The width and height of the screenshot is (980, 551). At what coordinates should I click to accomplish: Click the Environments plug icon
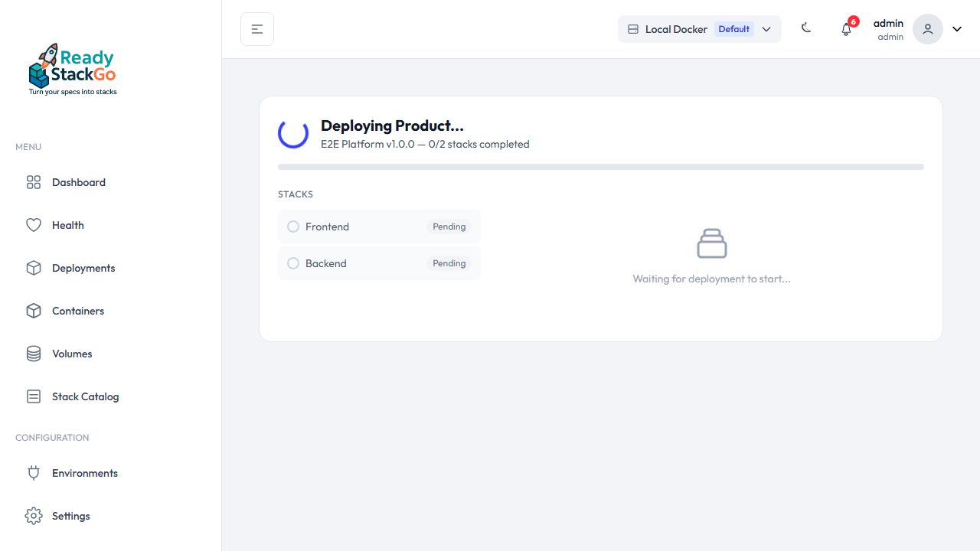tap(33, 473)
